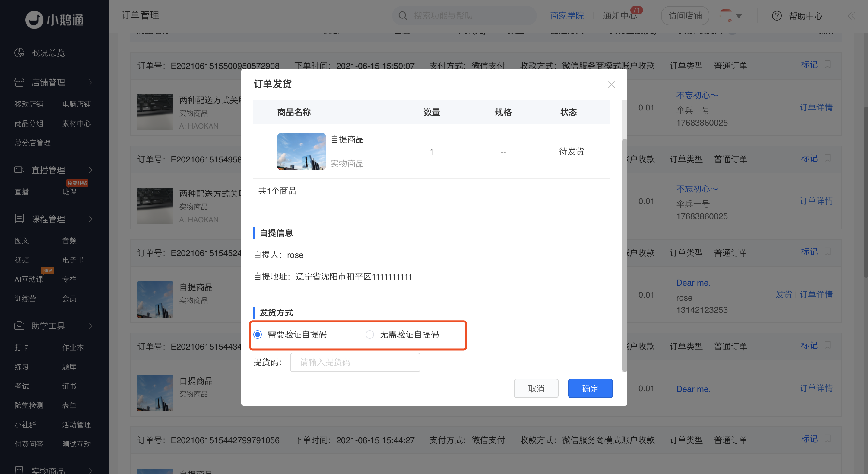
Task: Expand the 店铺管理 chevron
Action: coord(90,83)
